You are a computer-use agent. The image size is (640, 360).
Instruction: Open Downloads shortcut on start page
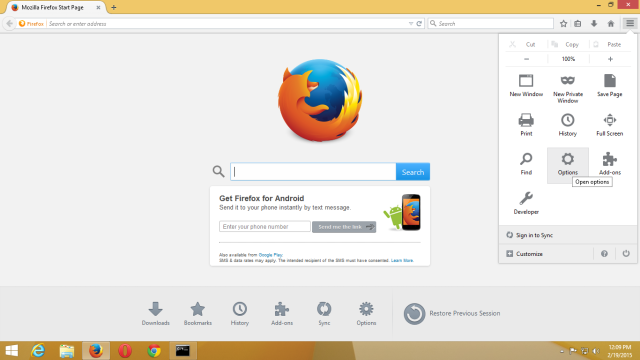click(x=156, y=313)
